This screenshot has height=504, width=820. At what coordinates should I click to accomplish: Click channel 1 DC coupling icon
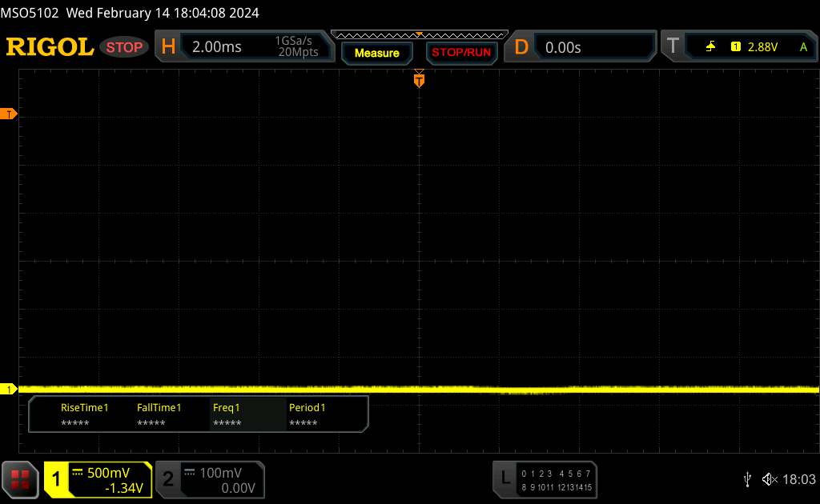click(78, 473)
